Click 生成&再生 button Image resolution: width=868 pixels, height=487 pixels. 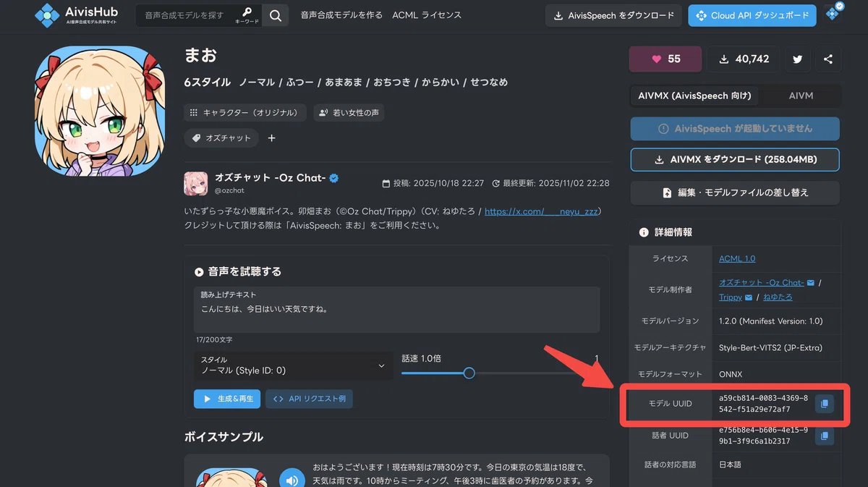pyautogui.click(x=226, y=399)
